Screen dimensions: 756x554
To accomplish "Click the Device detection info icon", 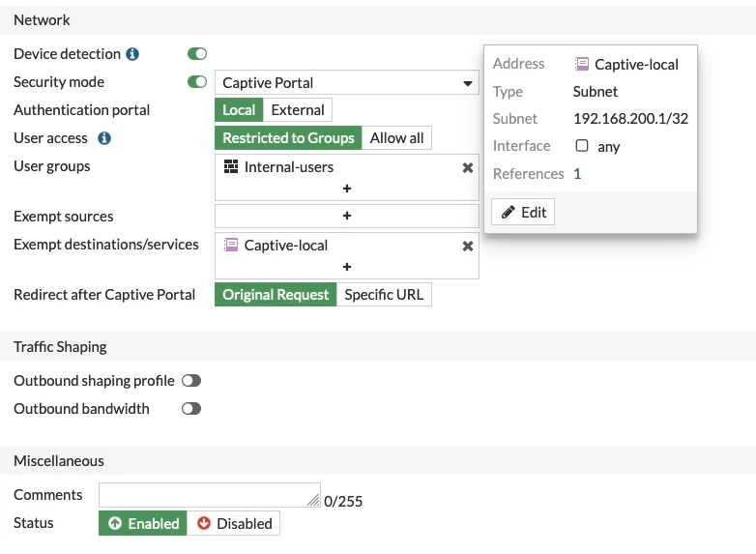I will (x=132, y=54).
